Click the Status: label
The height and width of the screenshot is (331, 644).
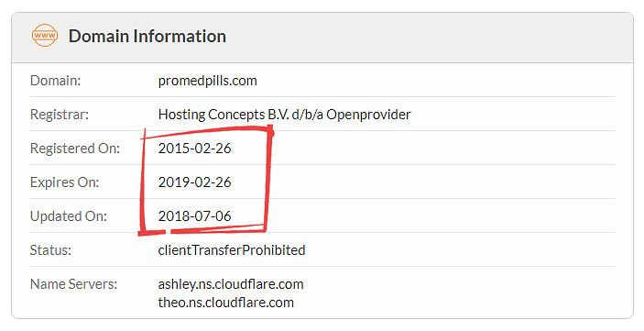[x=50, y=250]
